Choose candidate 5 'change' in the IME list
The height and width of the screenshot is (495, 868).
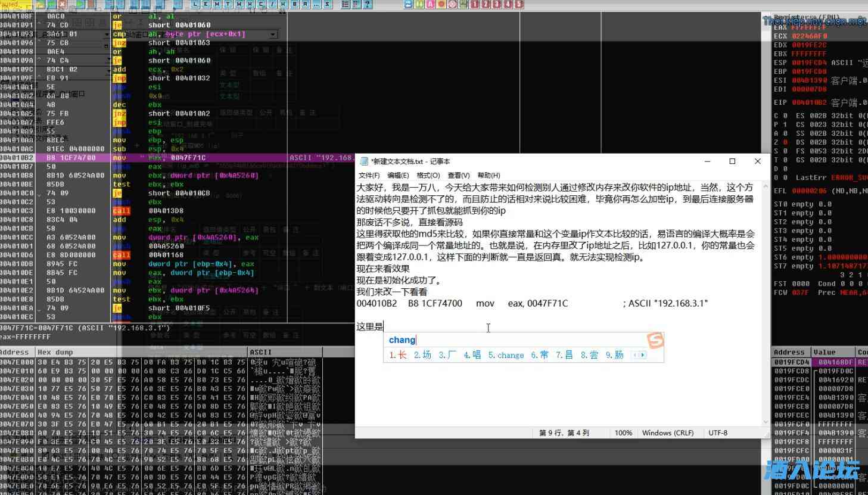(506, 355)
